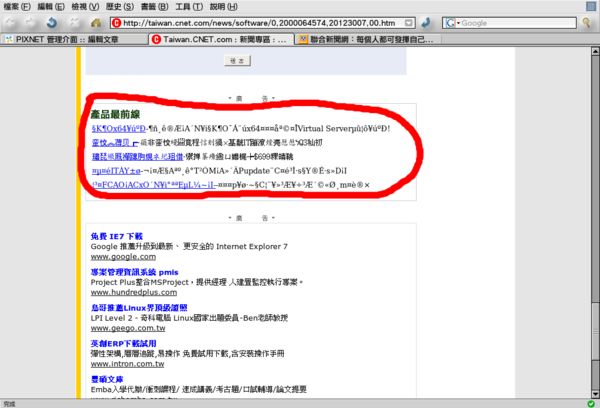Open the 歷史 (S) menu
The height and width of the screenshot is (408, 600).
click(120, 7)
